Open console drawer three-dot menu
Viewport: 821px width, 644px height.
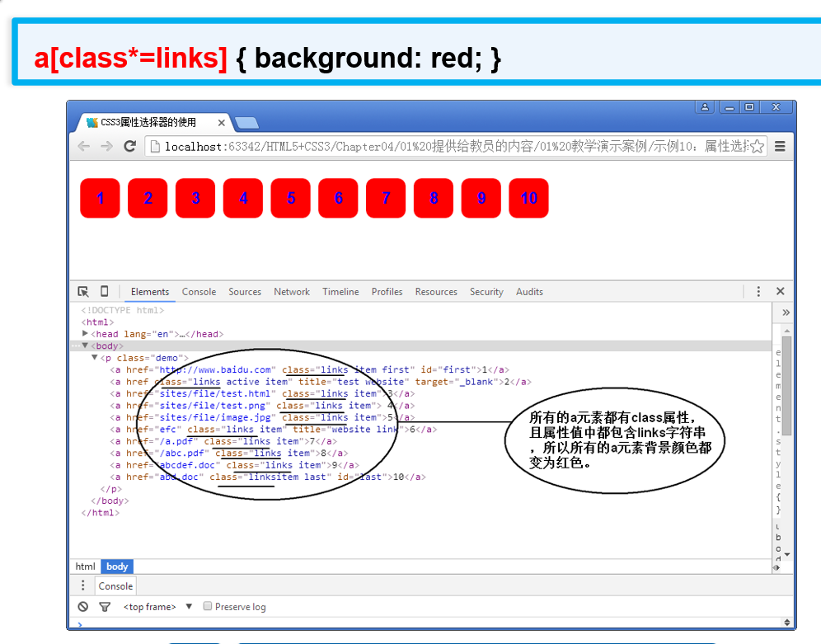pos(82,585)
